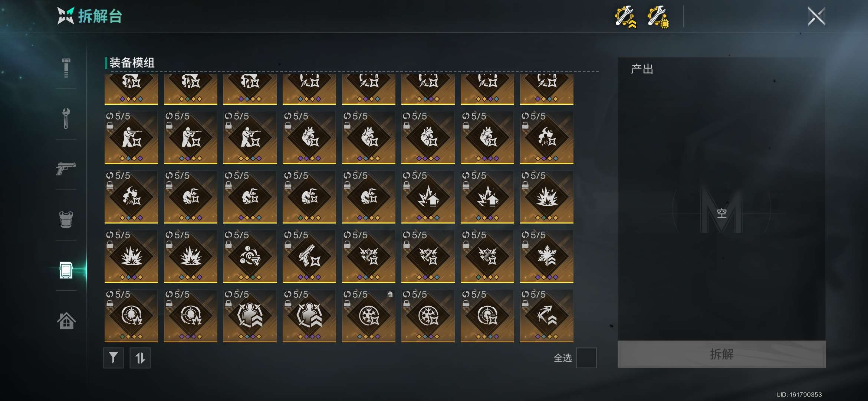Select the snowflake upgrade module tile
Image resolution: width=868 pixels, height=401 pixels.
click(547, 257)
